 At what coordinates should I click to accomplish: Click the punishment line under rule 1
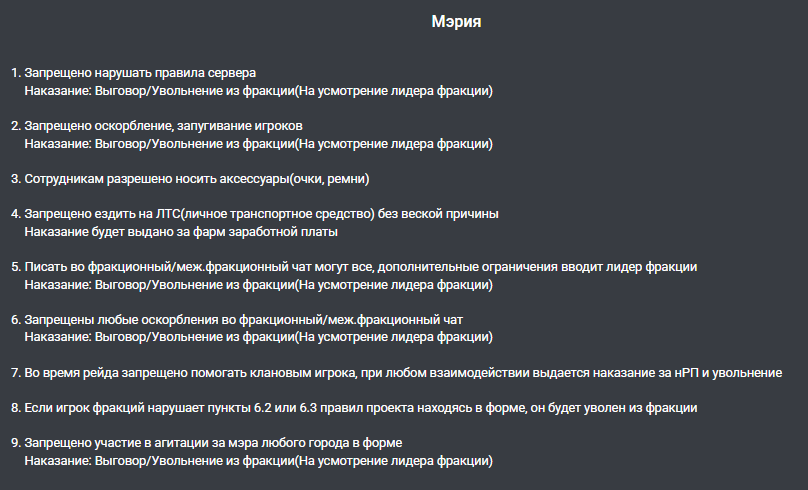click(259, 91)
